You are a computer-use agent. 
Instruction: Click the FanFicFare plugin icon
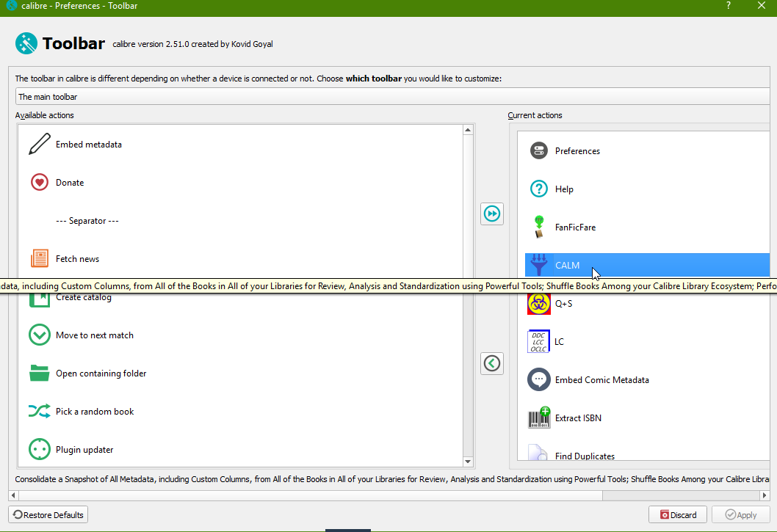coord(539,227)
